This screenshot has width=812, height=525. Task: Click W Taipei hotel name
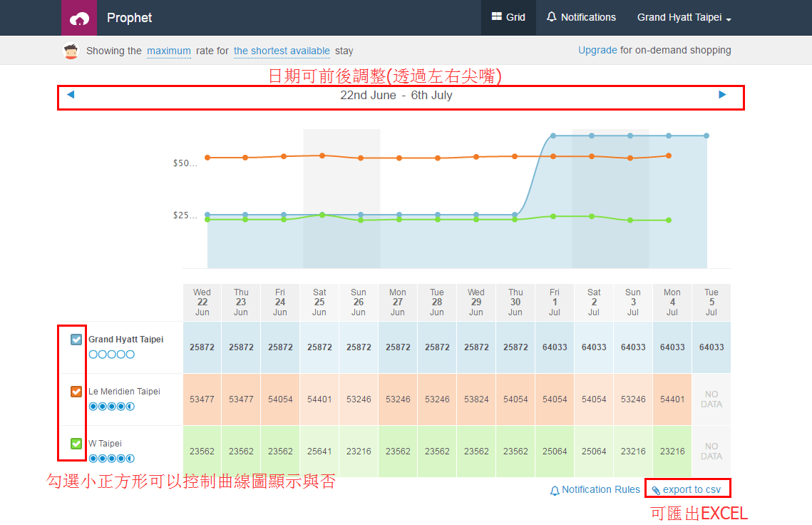(105, 444)
